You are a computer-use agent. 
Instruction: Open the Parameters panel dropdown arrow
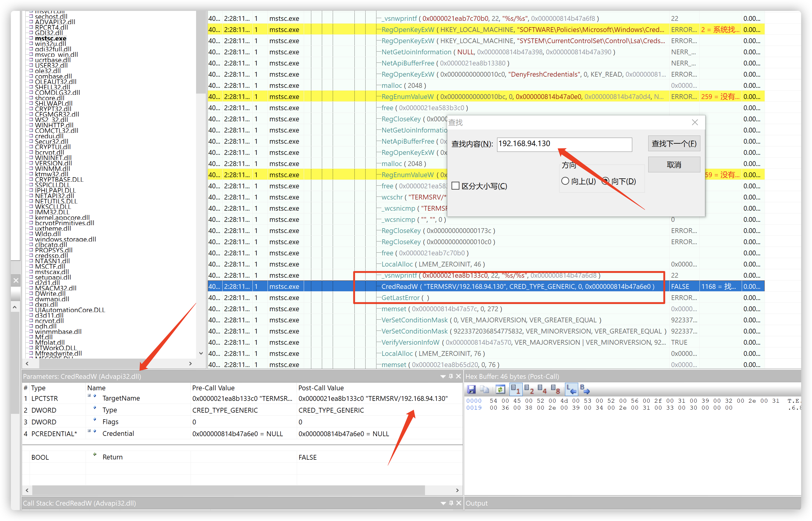[443, 376]
